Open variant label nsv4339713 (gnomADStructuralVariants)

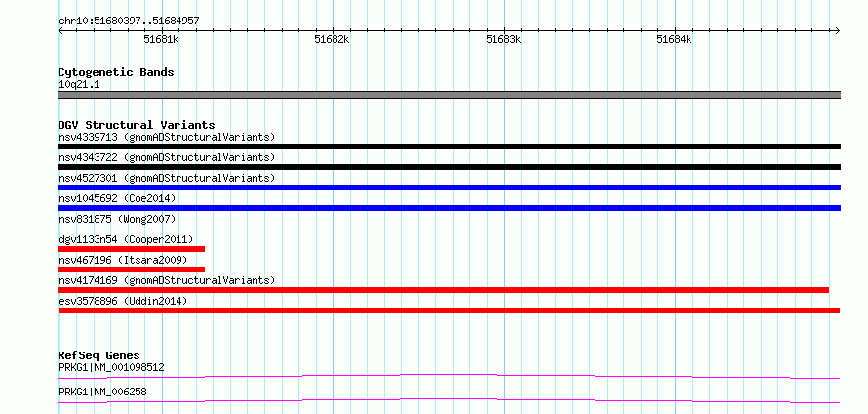(167, 137)
